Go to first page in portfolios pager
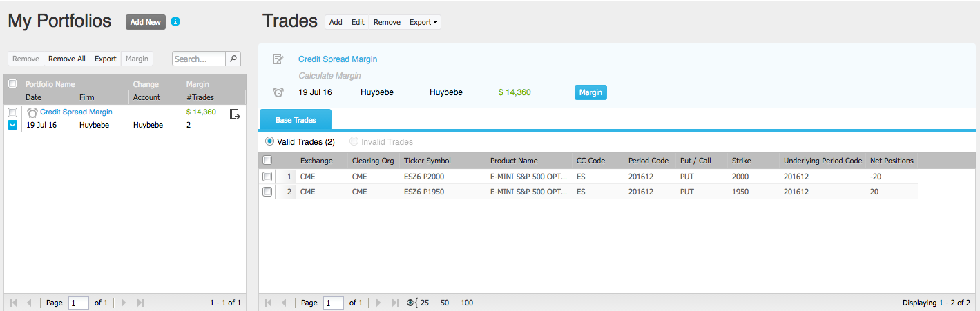Image resolution: width=980 pixels, height=311 pixels. pos(13,303)
